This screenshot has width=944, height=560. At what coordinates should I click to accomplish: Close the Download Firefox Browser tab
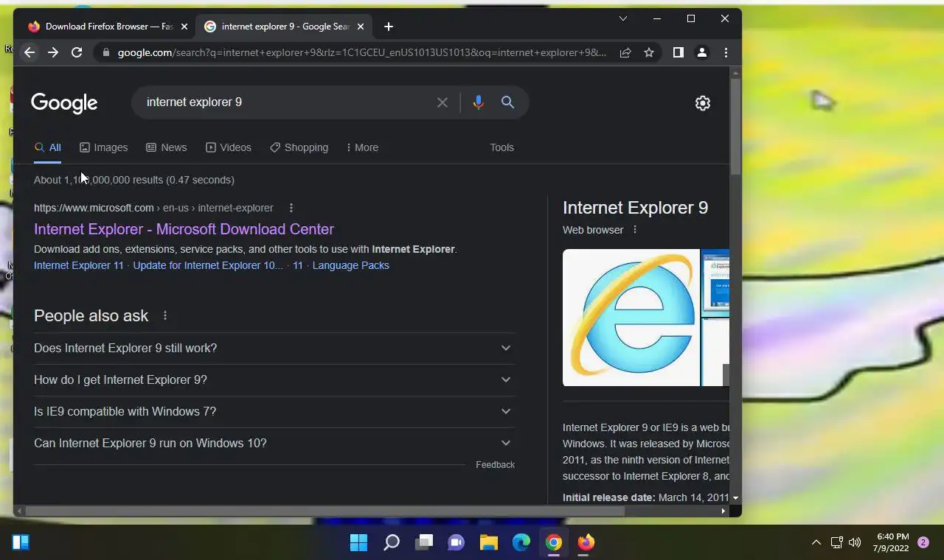click(184, 27)
